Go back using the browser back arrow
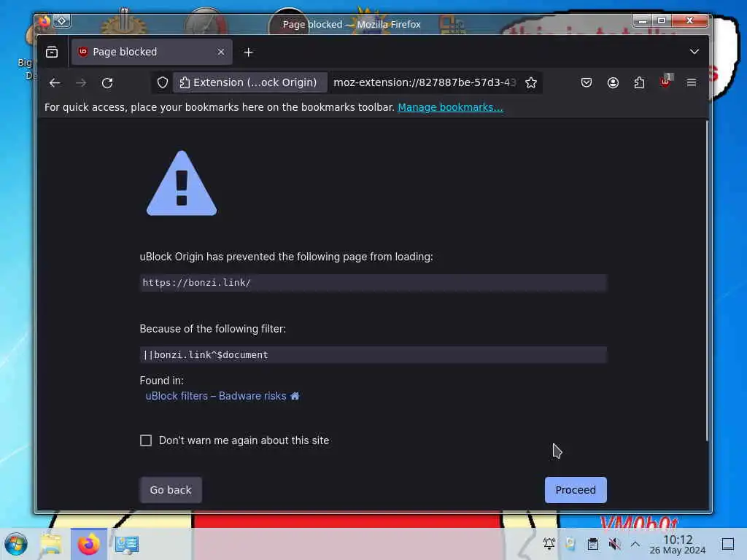This screenshot has height=560, width=747. pos(55,83)
